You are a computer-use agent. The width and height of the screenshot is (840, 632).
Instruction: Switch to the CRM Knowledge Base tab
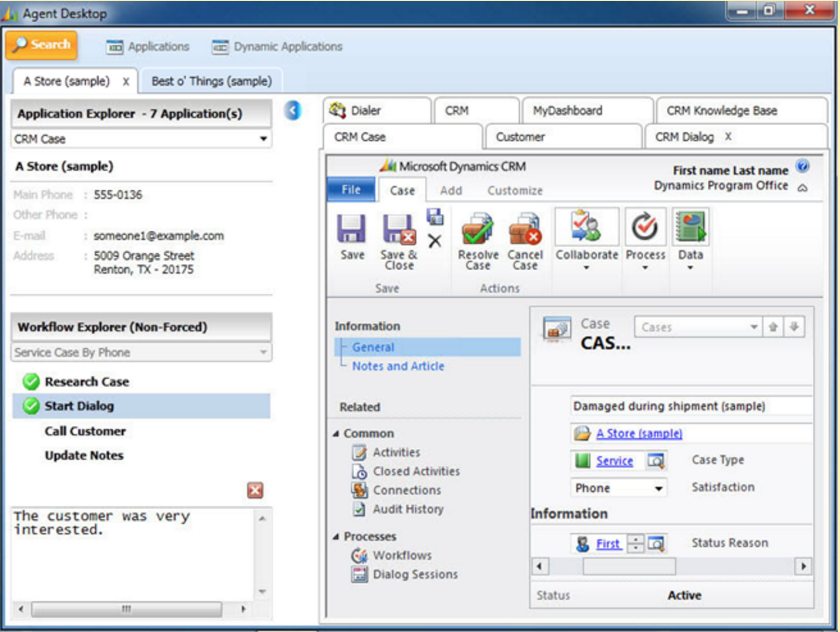tap(721, 110)
